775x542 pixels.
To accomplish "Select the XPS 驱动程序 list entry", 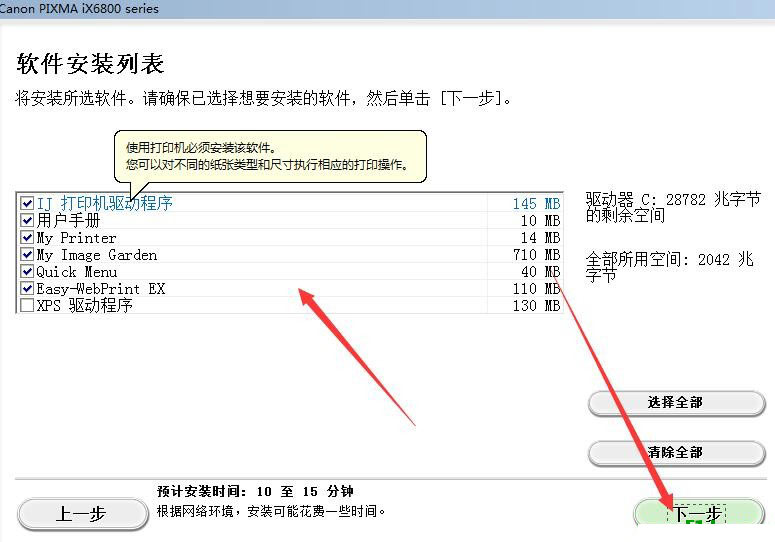I will (85, 305).
